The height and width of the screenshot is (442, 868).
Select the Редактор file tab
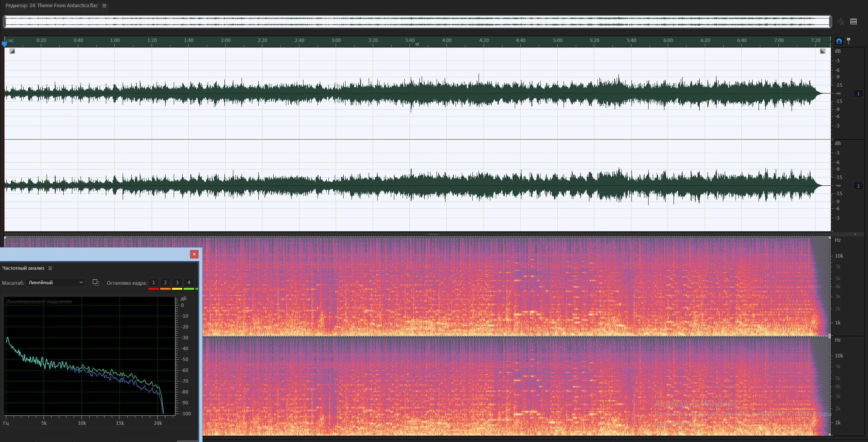point(52,5)
